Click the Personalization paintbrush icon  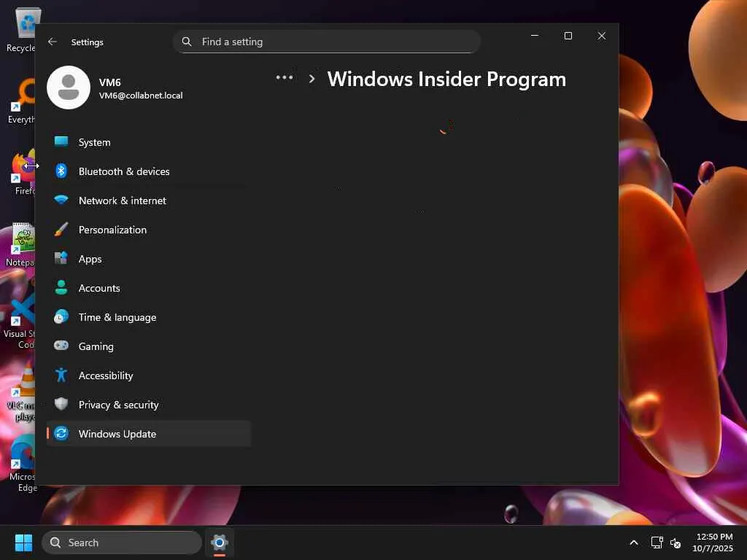pyautogui.click(x=61, y=229)
